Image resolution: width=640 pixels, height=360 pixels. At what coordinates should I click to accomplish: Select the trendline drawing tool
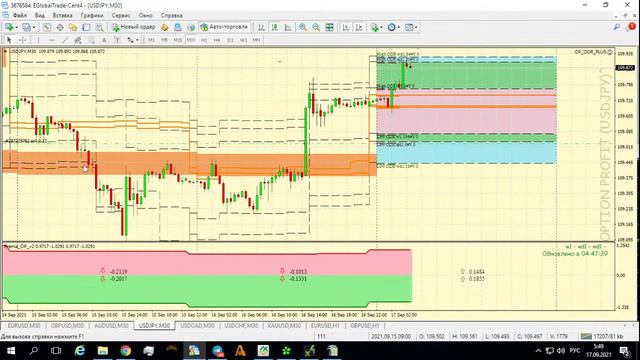tap(65, 40)
